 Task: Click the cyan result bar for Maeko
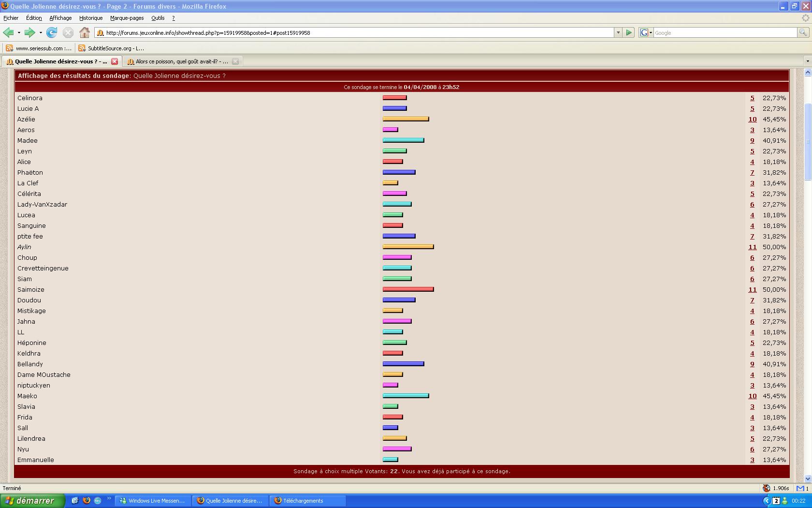click(x=406, y=396)
